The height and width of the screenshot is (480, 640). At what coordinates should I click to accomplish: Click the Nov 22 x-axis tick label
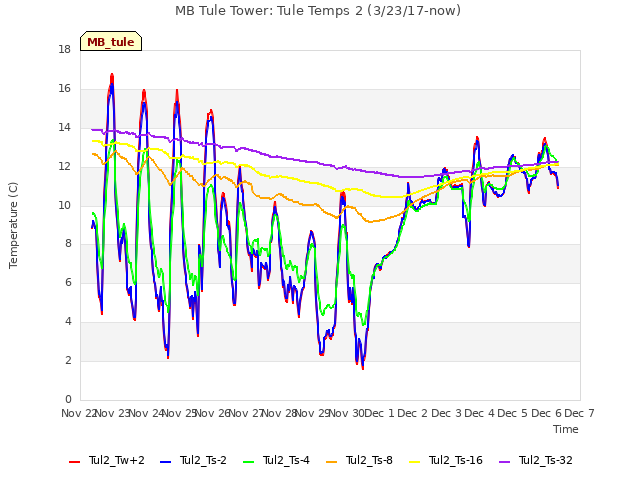point(78,413)
